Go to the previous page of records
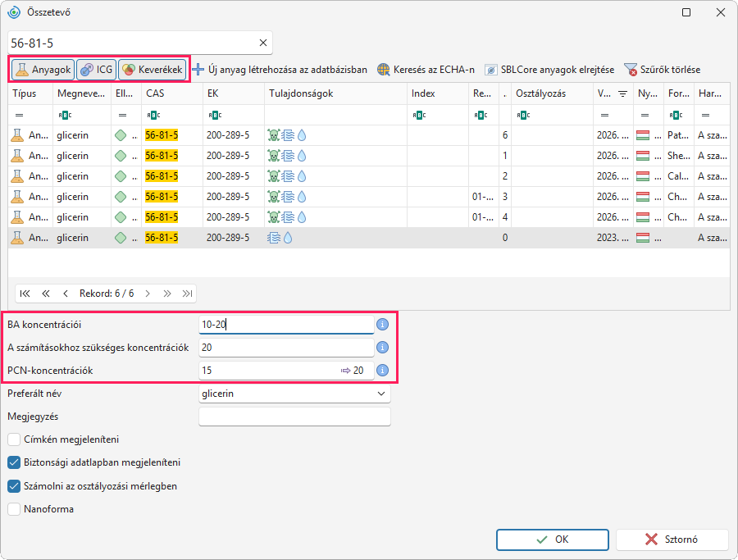738x560 pixels. [x=46, y=294]
